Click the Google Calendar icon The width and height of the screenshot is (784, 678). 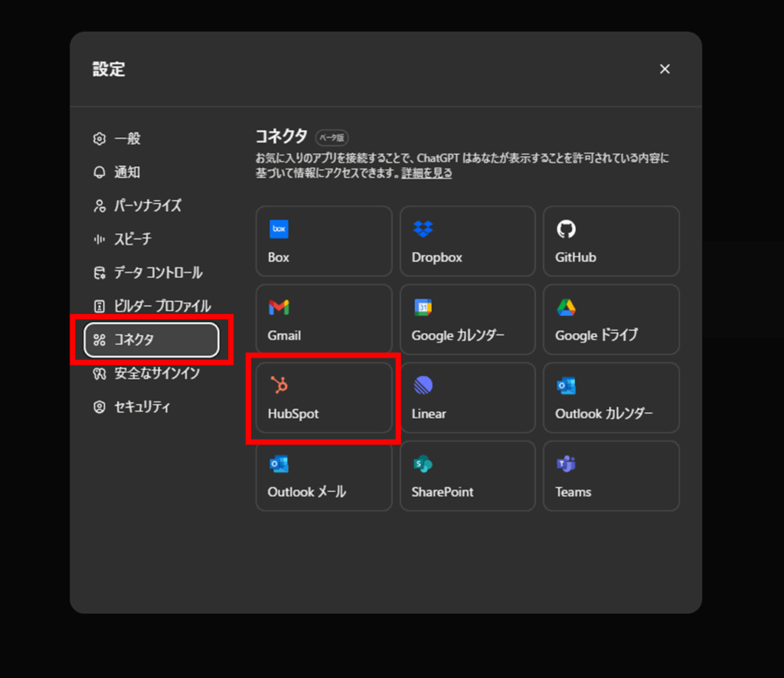point(423,307)
